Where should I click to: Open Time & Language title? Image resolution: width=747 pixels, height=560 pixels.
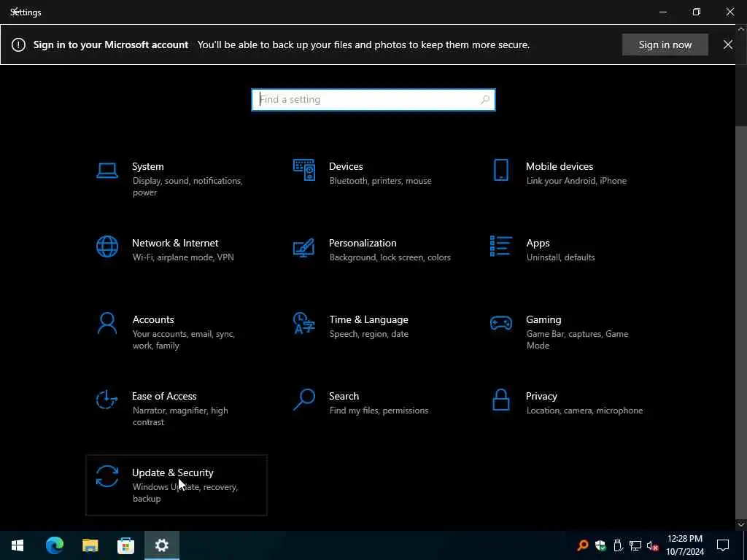tap(368, 319)
